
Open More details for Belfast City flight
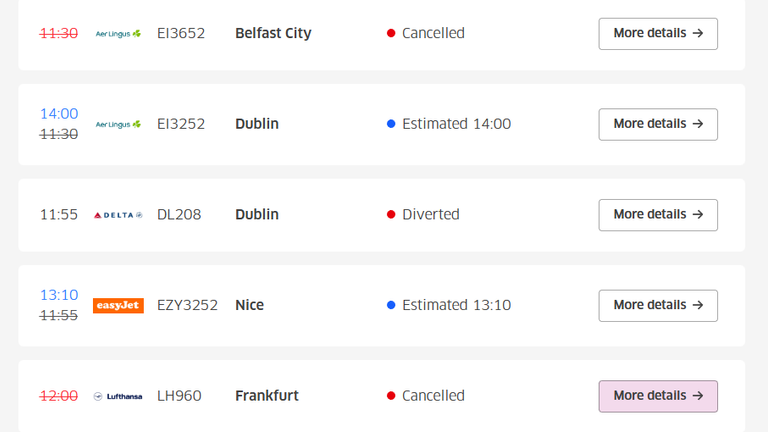pos(657,33)
